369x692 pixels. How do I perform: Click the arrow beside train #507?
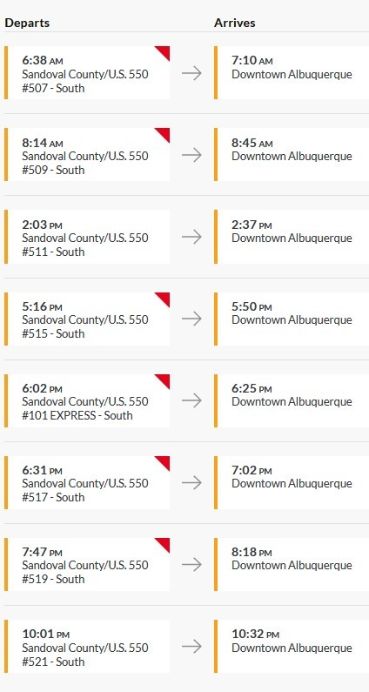(192, 73)
